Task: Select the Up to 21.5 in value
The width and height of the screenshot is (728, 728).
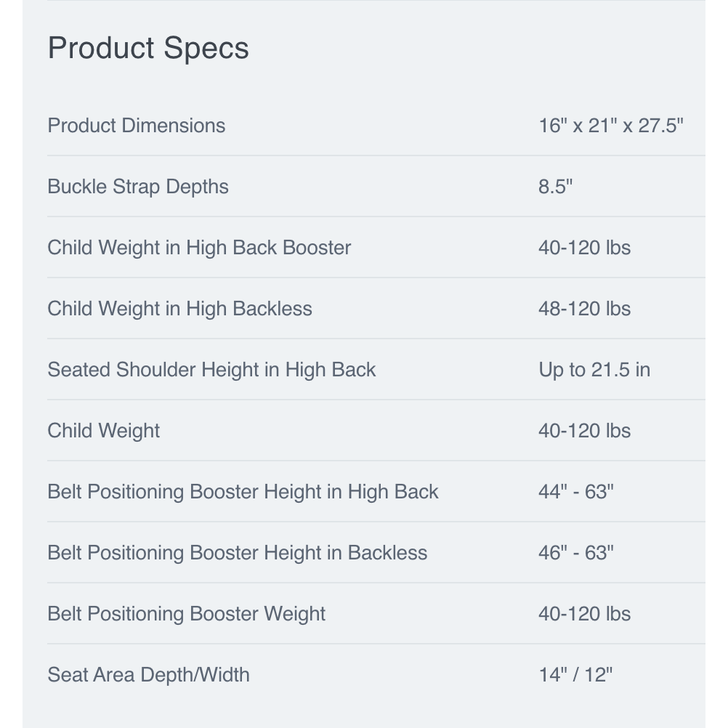Action: tap(594, 369)
